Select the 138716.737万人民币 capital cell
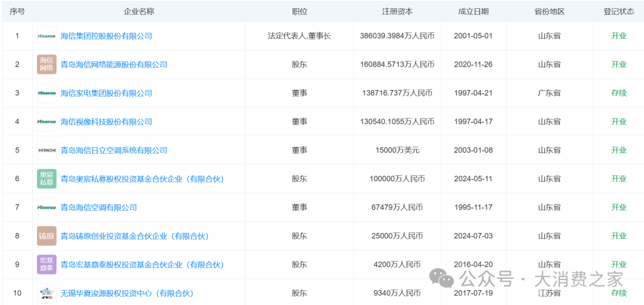This screenshot has width=644, height=305. pos(397,93)
